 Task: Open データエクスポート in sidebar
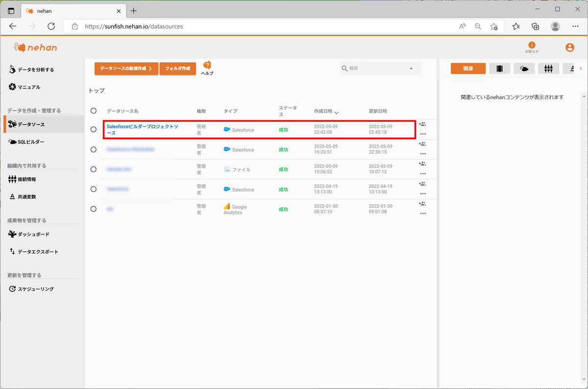34,252
